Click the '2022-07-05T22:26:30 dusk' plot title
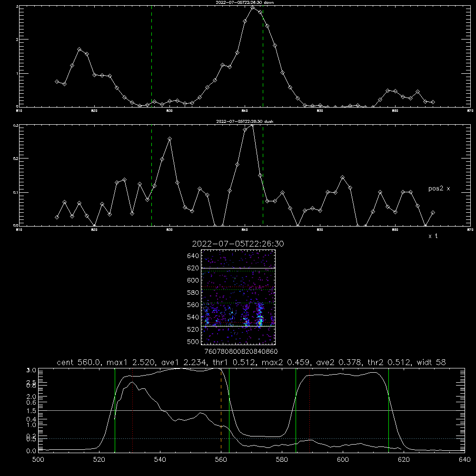The height and width of the screenshot is (476, 476). [x=245, y=121]
